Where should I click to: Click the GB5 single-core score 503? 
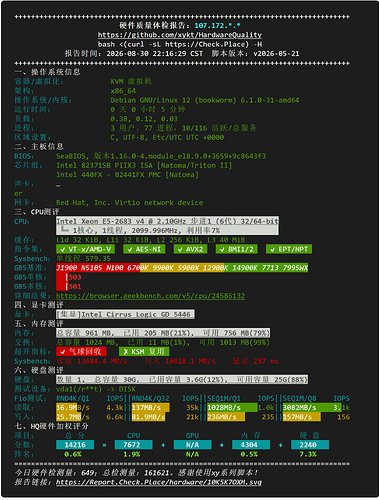click(75, 277)
